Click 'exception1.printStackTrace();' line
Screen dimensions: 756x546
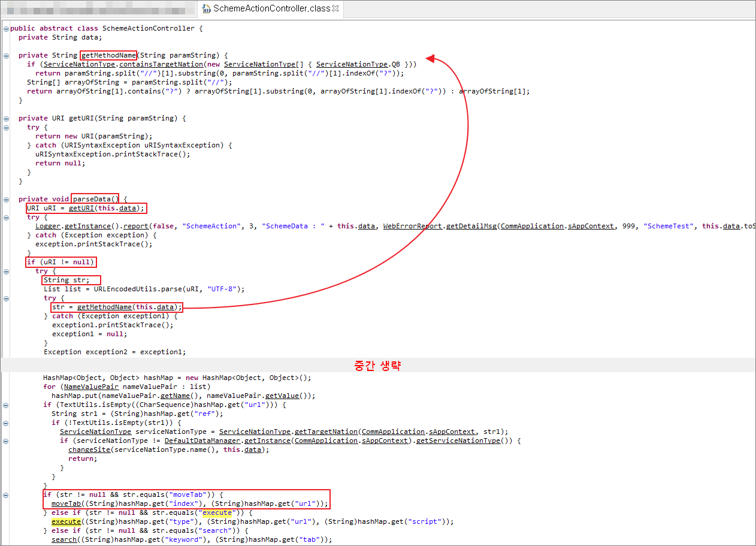pos(113,325)
